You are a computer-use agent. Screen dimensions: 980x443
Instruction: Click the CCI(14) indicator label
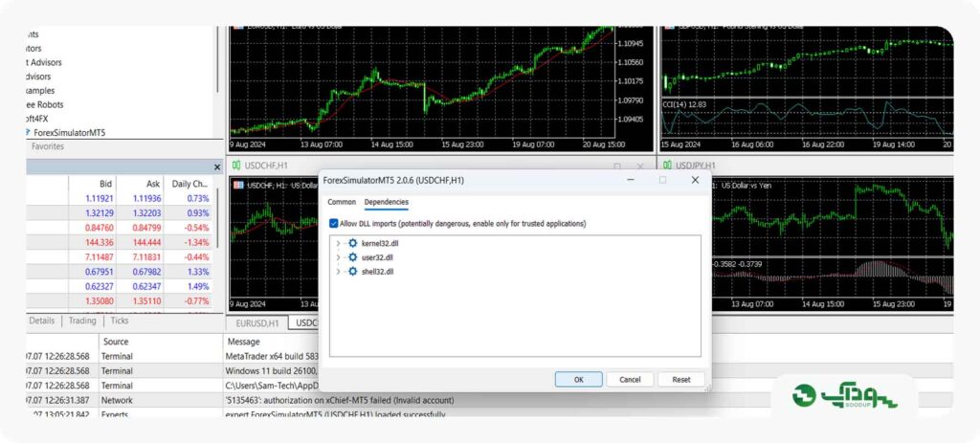click(684, 104)
